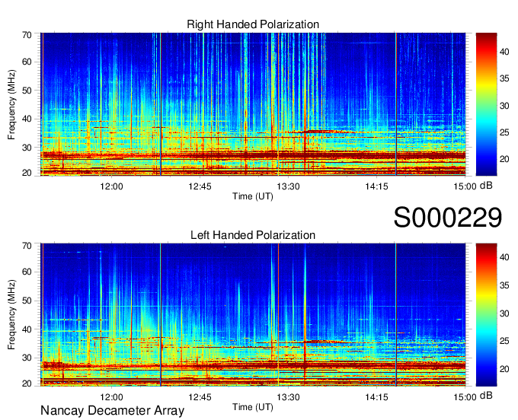Click "Time (UT)" label of Right Handed plot
The width and height of the screenshot is (518, 420).
(253, 196)
